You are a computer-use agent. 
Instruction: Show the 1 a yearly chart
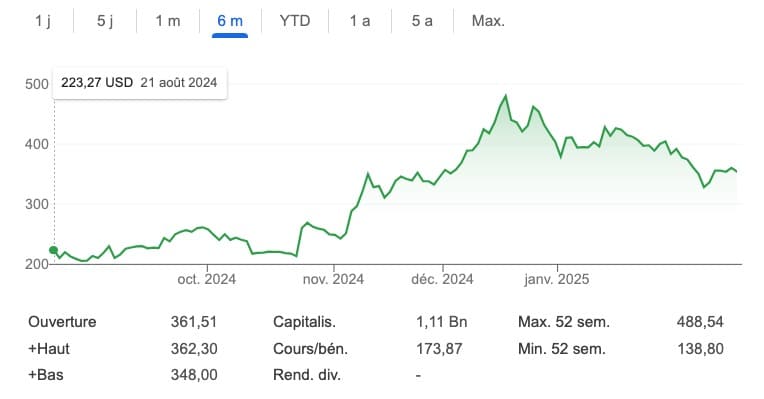tap(360, 21)
